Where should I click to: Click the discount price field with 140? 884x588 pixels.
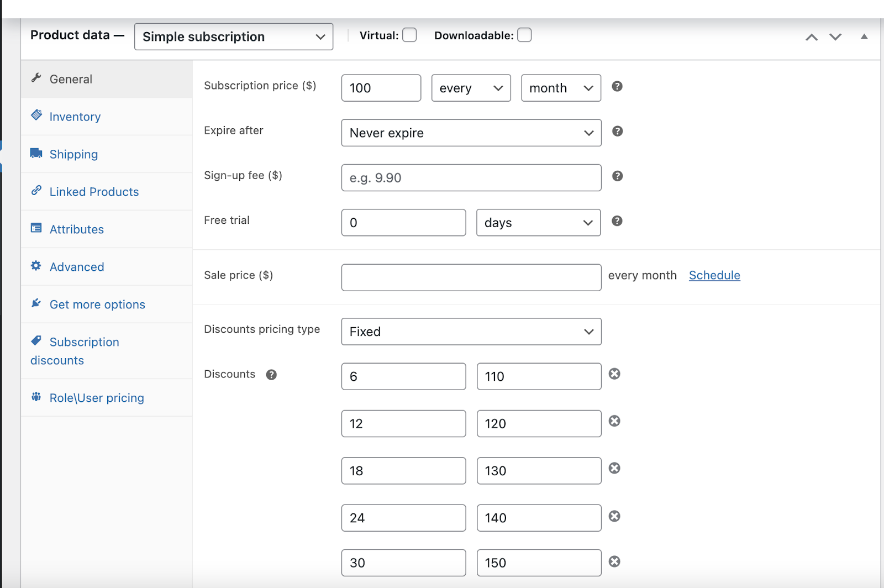[539, 518]
